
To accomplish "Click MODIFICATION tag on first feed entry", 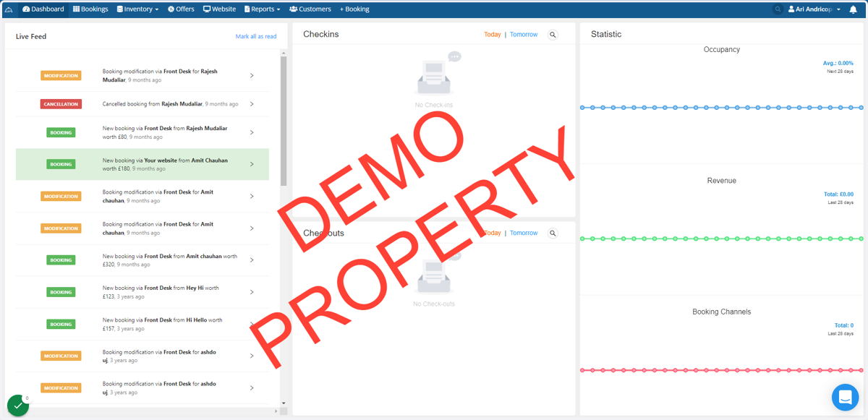I will coord(61,75).
